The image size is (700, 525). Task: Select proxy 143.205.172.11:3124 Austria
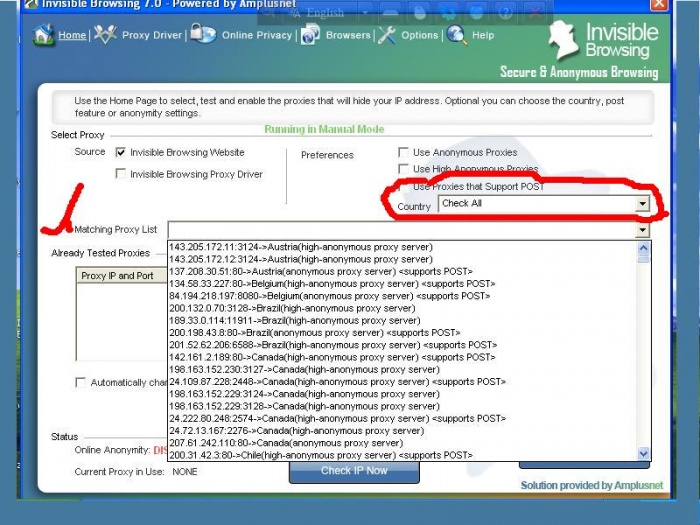pos(402,247)
